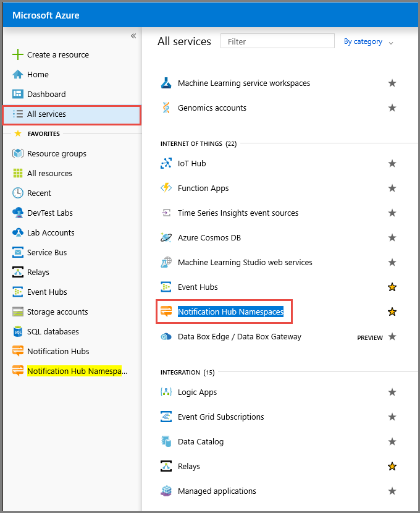Toggle the IoT Hub favorite star
This screenshot has height=513, width=420.
(392, 163)
